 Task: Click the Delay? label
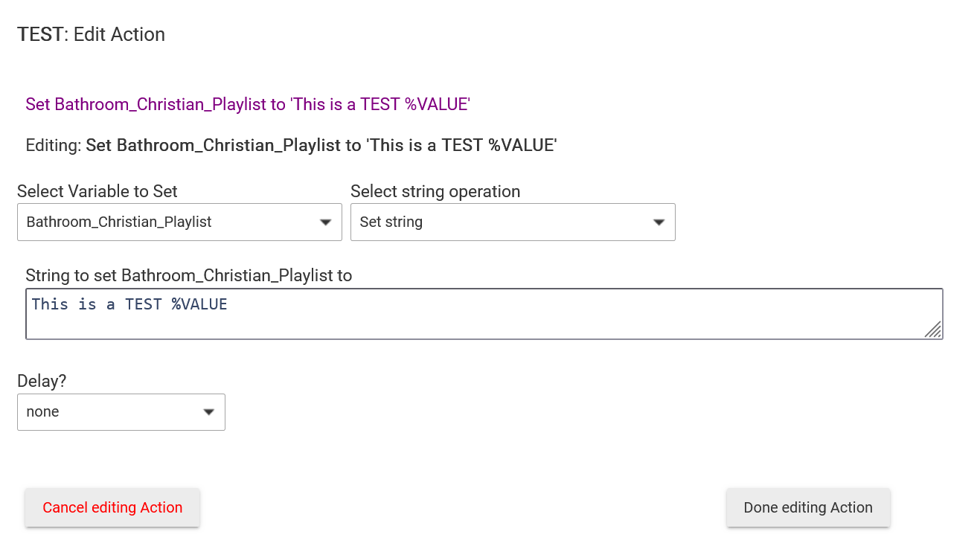42,381
